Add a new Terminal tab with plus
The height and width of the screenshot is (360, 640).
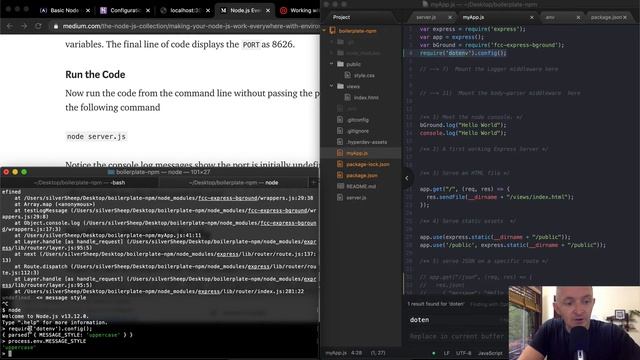click(x=314, y=183)
